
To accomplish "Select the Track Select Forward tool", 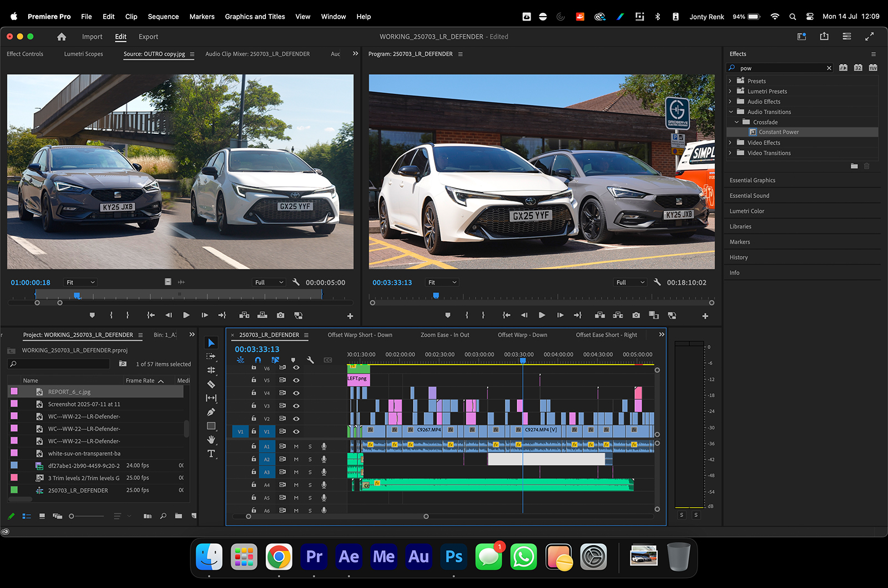I will 211,357.
